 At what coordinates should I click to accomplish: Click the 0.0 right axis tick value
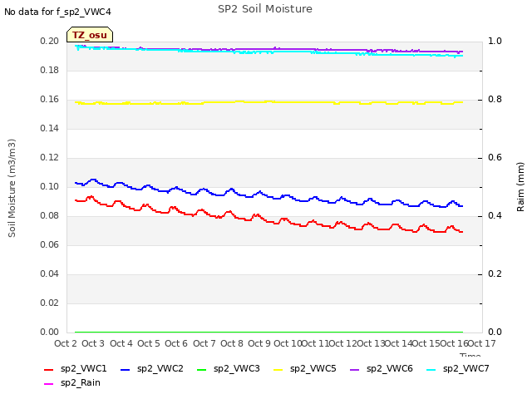coord(495,332)
